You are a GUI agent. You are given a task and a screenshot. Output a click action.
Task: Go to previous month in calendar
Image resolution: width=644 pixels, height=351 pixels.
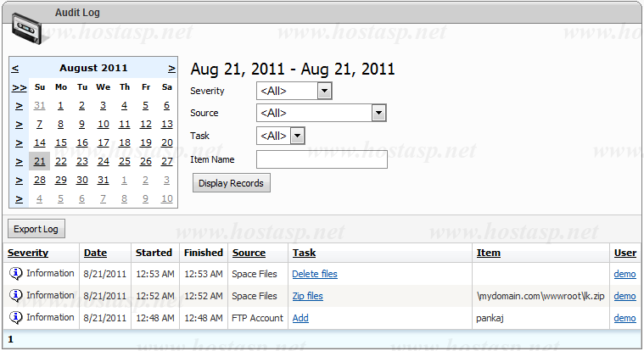tap(15, 68)
